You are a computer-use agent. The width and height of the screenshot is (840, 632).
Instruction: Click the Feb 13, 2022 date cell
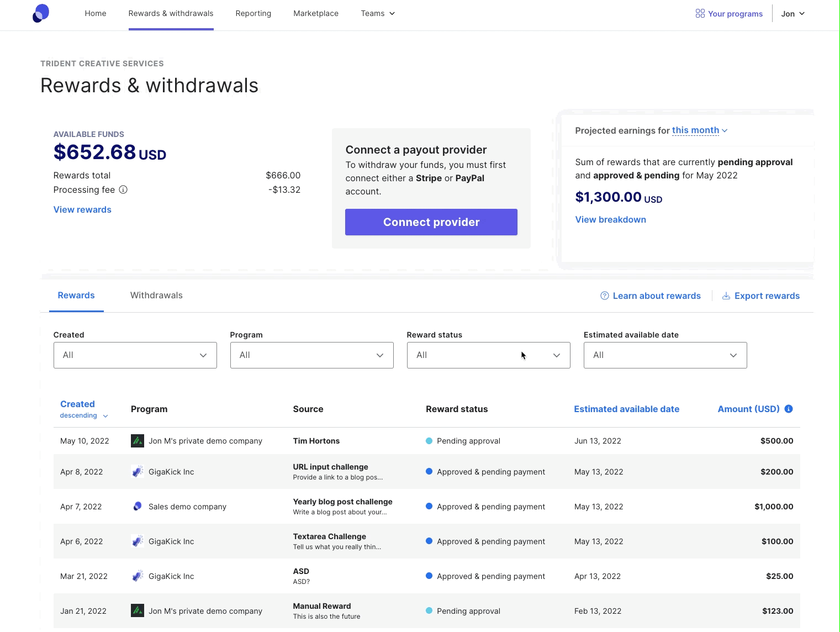pos(598,611)
